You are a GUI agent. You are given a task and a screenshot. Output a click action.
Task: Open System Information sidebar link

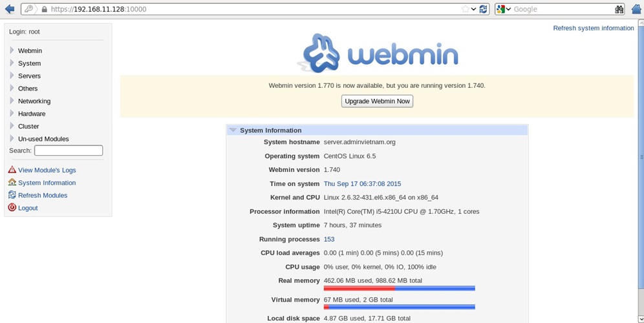pyautogui.click(x=47, y=183)
